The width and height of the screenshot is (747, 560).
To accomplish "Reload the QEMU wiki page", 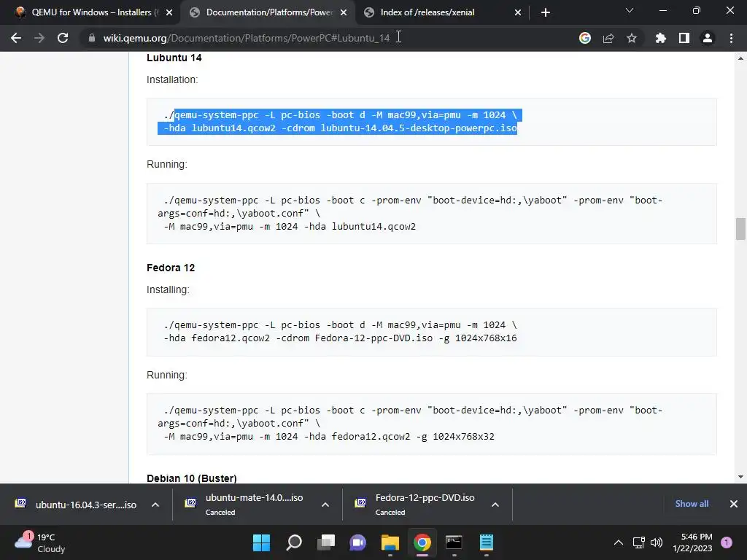I will (x=63, y=38).
